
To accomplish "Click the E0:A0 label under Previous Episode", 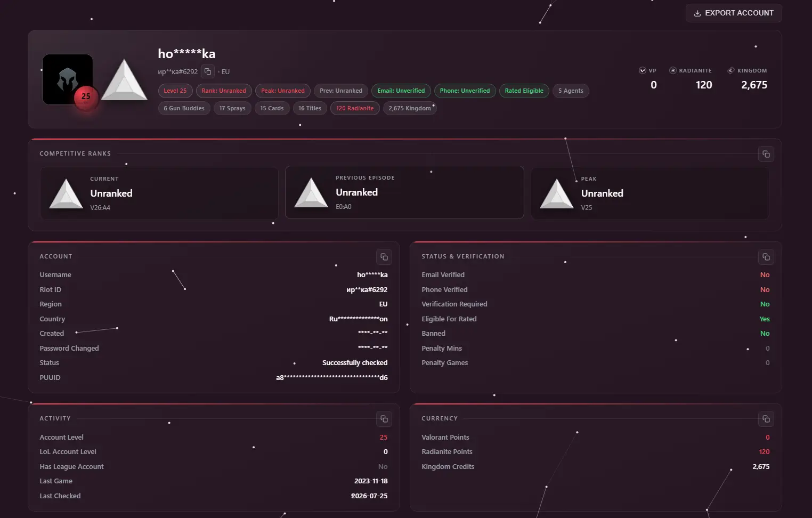I will pos(344,207).
